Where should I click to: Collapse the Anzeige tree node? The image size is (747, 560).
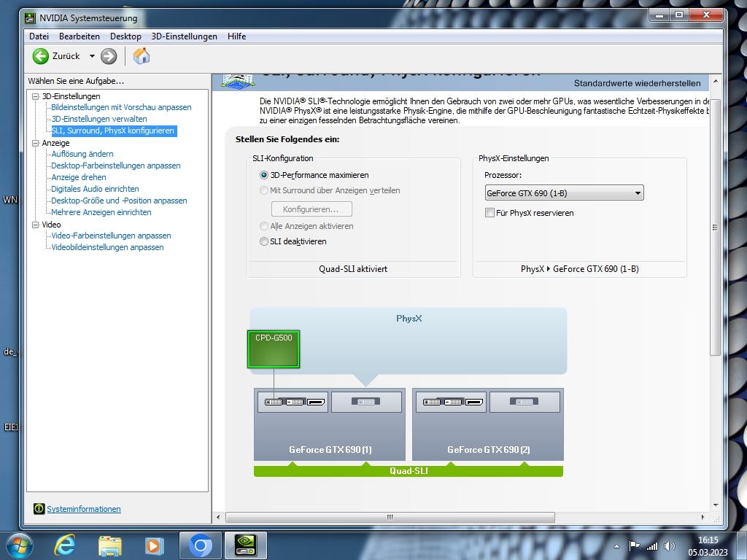[35, 143]
